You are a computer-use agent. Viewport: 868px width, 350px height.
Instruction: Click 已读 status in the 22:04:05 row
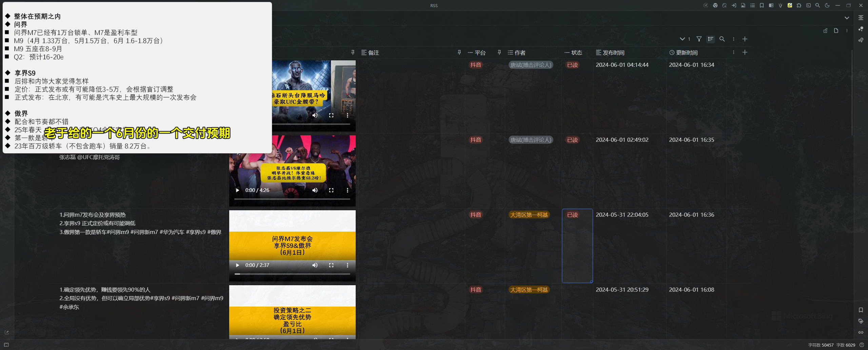[573, 215]
